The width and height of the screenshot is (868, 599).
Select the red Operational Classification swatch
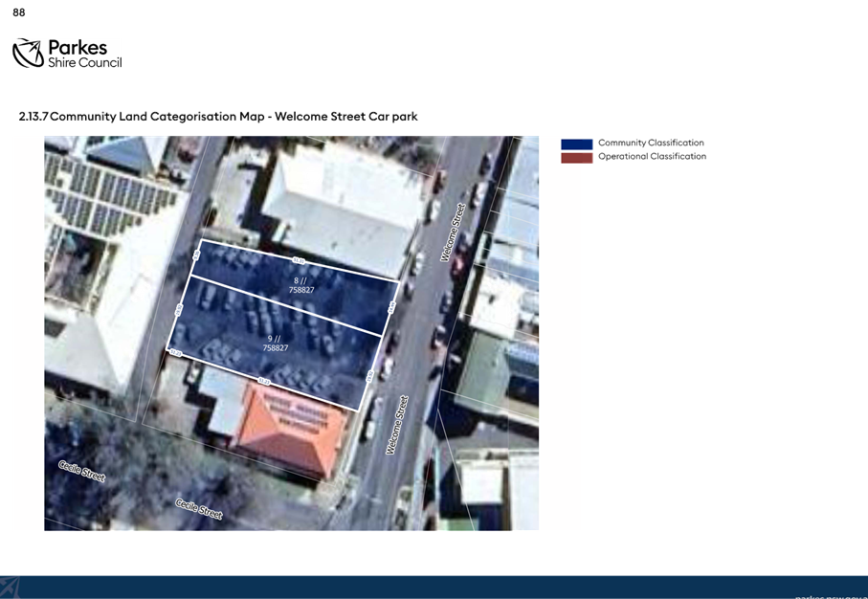pos(577,158)
